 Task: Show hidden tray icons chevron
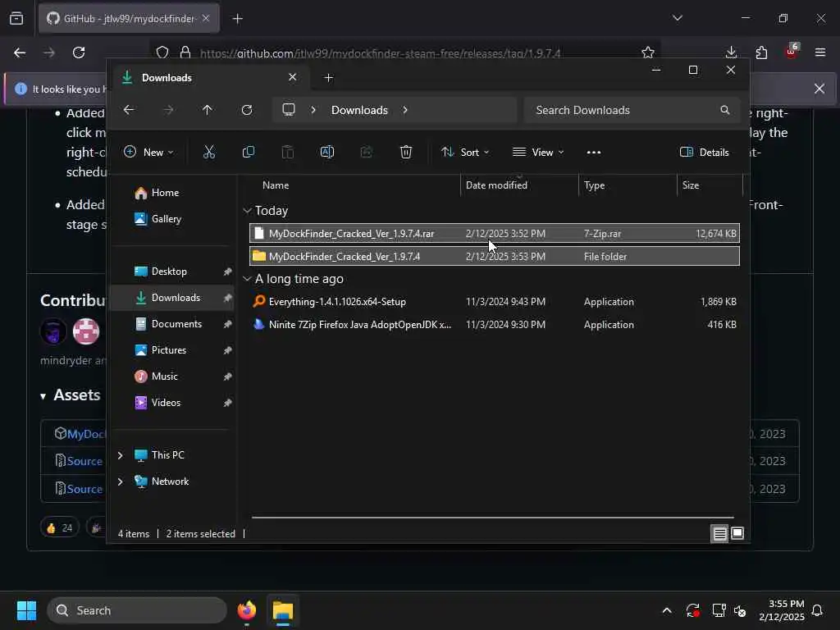(667, 610)
